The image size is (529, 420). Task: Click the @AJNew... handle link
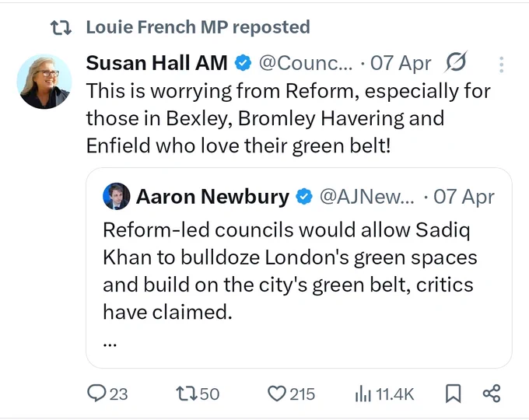(x=366, y=197)
